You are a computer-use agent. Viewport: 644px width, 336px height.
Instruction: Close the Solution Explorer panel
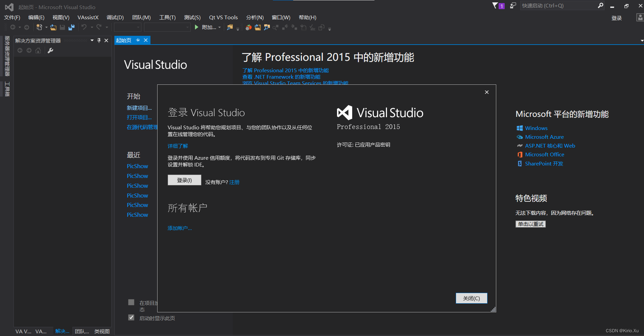tap(106, 40)
